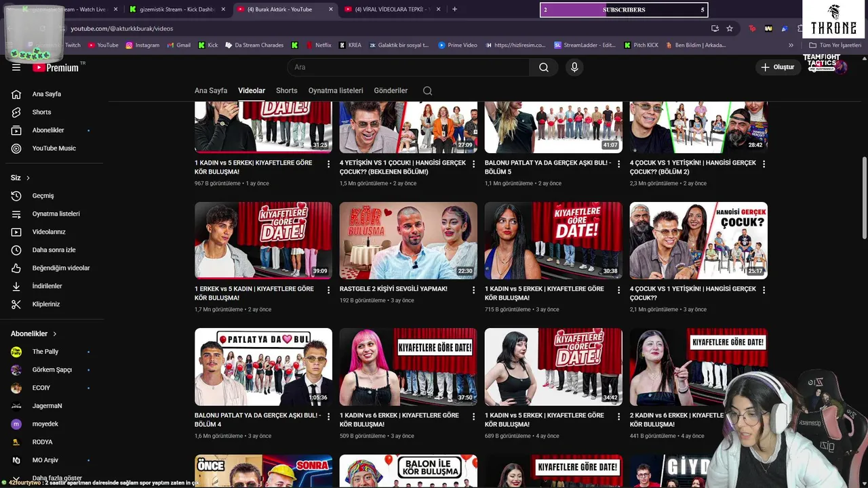Open options for BALONU PATLAT BÖLÜM 5 video
The image size is (868, 488).
pyautogui.click(x=618, y=164)
